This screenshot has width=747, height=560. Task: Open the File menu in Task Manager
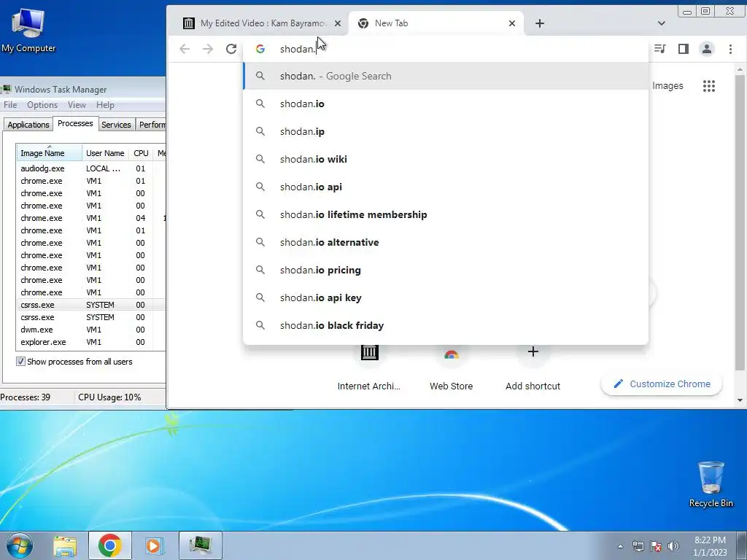point(10,105)
